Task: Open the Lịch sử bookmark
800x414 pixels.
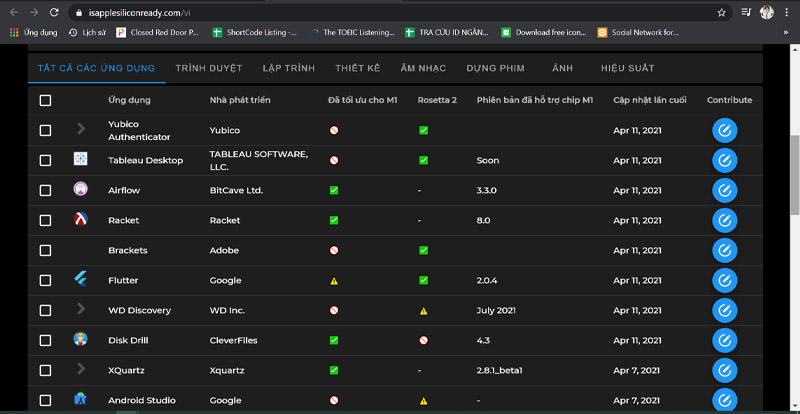Action: (x=87, y=33)
